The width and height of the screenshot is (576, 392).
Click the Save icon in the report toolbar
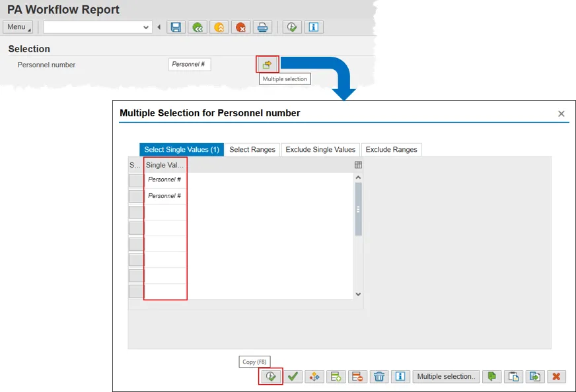tap(176, 27)
